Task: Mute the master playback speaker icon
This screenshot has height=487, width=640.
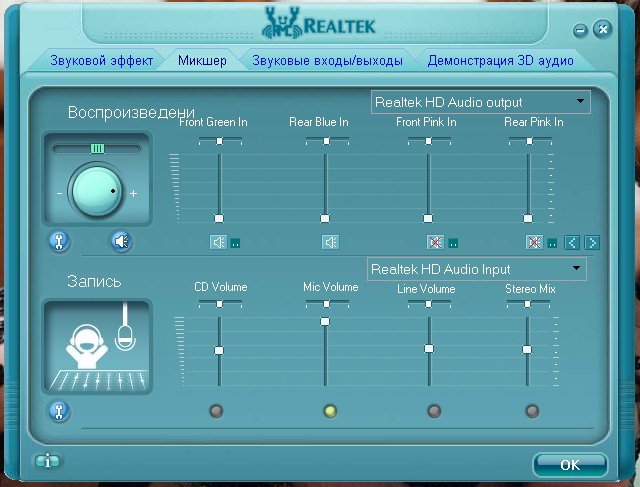Action: pos(121,241)
